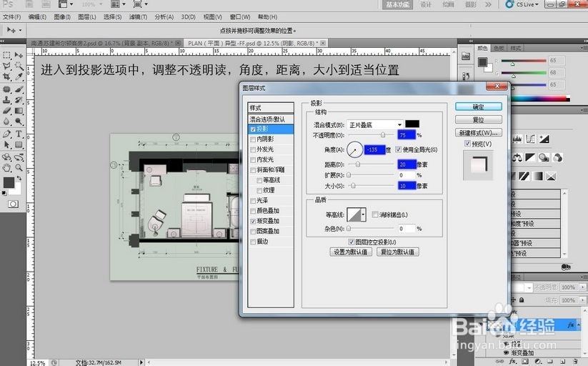
Task: Enable the 光泽 (Satin) checkbox
Action: click(x=253, y=201)
